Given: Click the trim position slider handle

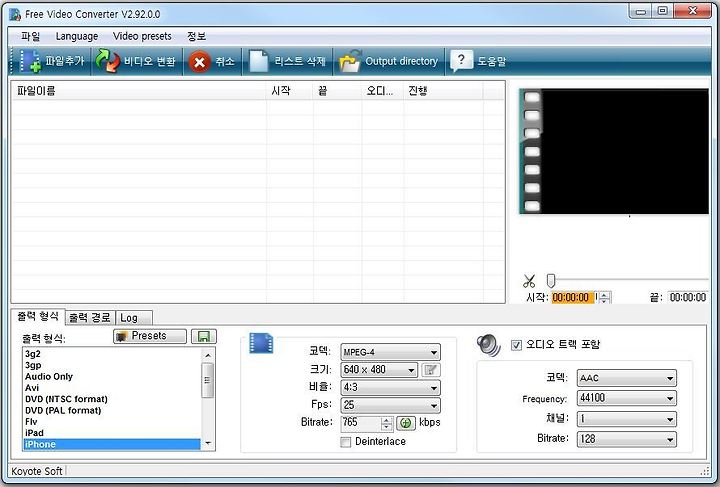Looking at the screenshot, I should 551,280.
